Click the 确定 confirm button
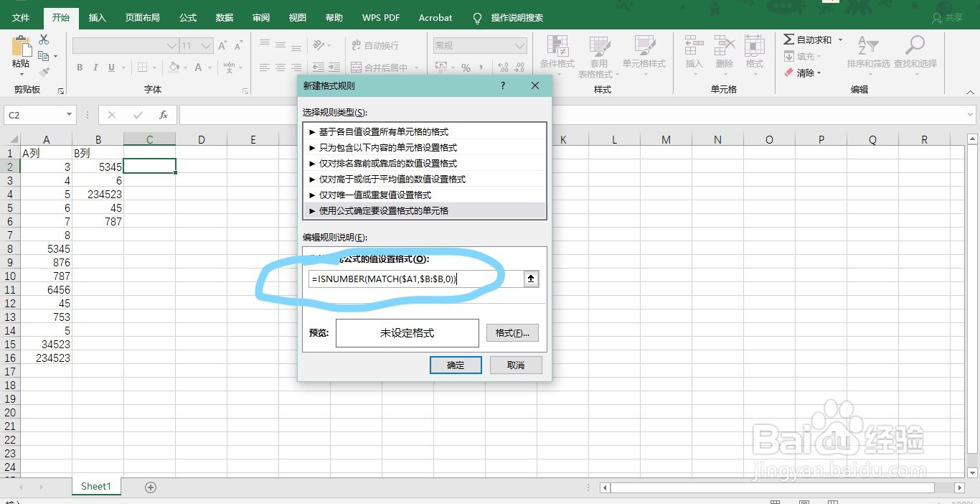This screenshot has width=980, height=504. pos(456,365)
